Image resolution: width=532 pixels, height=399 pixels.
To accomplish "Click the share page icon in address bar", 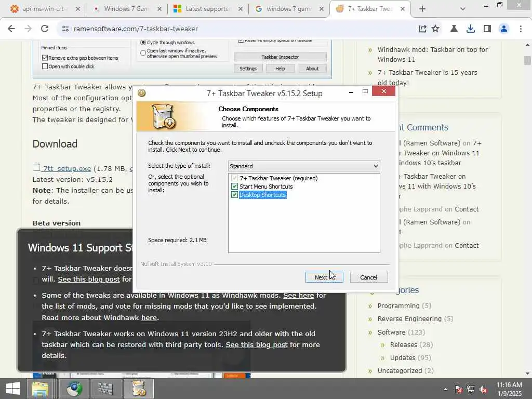I will 422,29.
